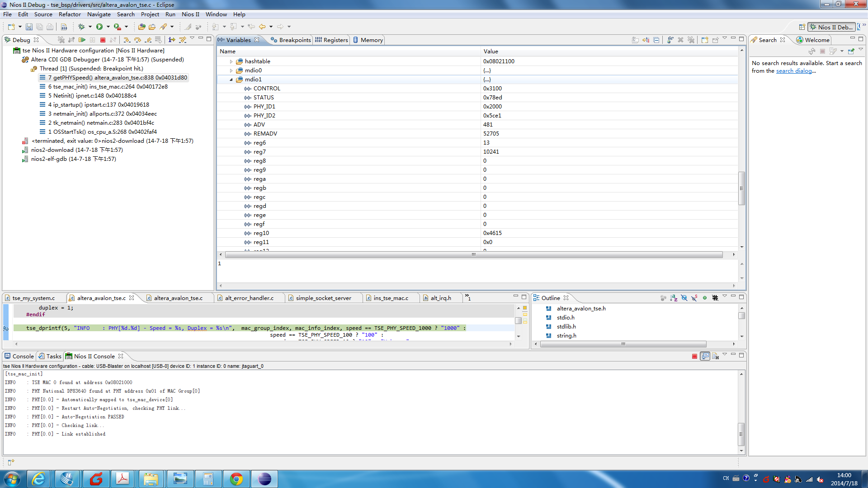Switch to the Registers tab
Image resolution: width=868 pixels, height=488 pixels.
(x=331, y=40)
